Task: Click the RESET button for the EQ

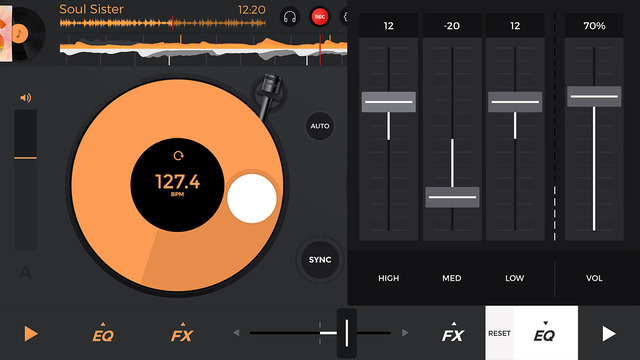Action: (x=499, y=333)
